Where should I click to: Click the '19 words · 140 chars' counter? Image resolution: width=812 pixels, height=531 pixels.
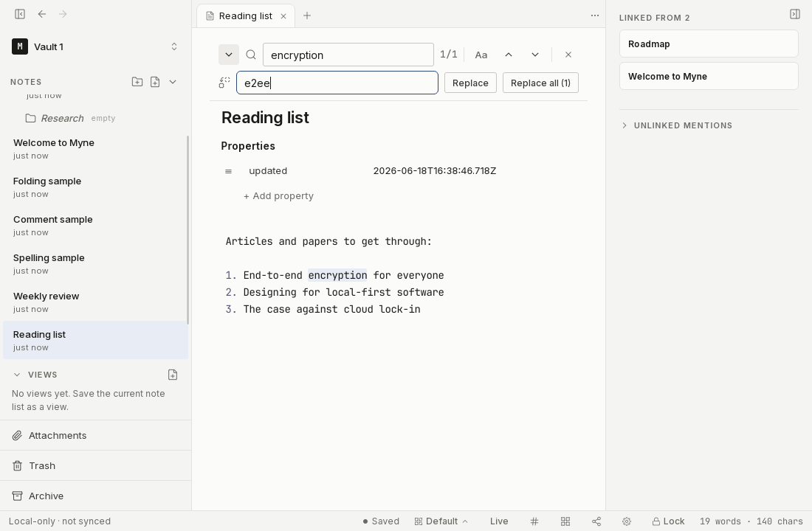point(751,521)
